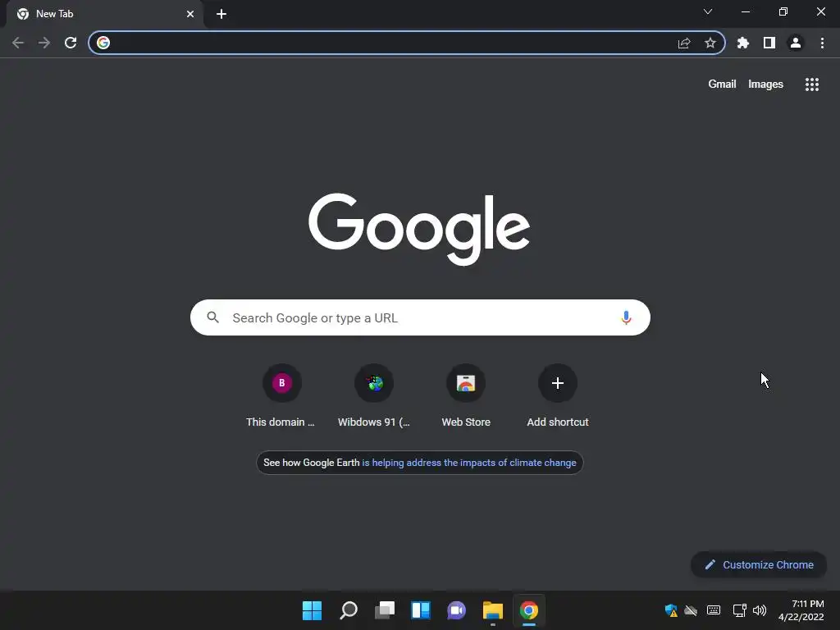Screen dimensions: 840x630
Task: Open the Chrome profile avatar
Action: click(x=796, y=43)
